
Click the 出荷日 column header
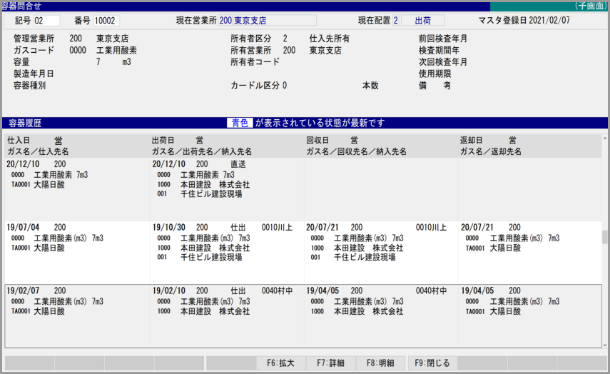163,140
